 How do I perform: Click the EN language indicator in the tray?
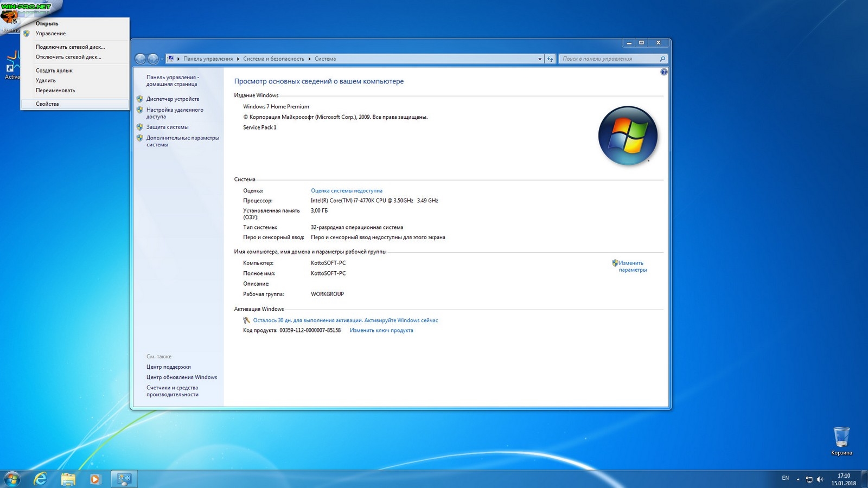click(x=785, y=478)
